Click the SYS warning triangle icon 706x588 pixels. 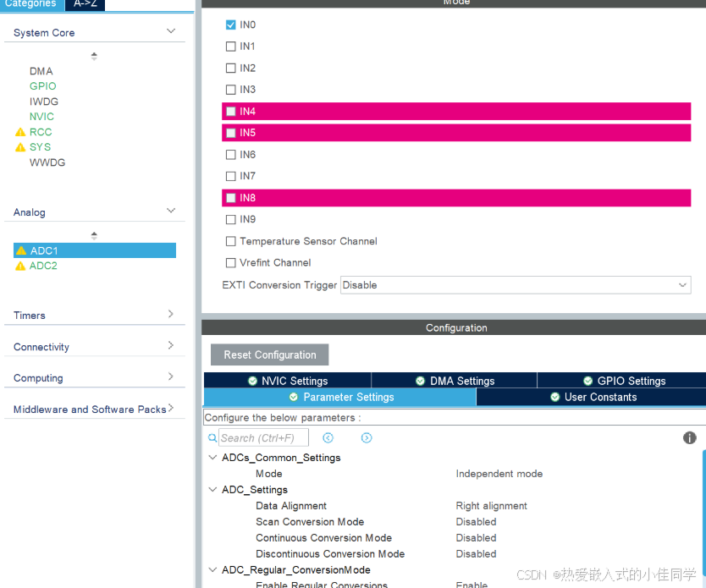pos(20,147)
